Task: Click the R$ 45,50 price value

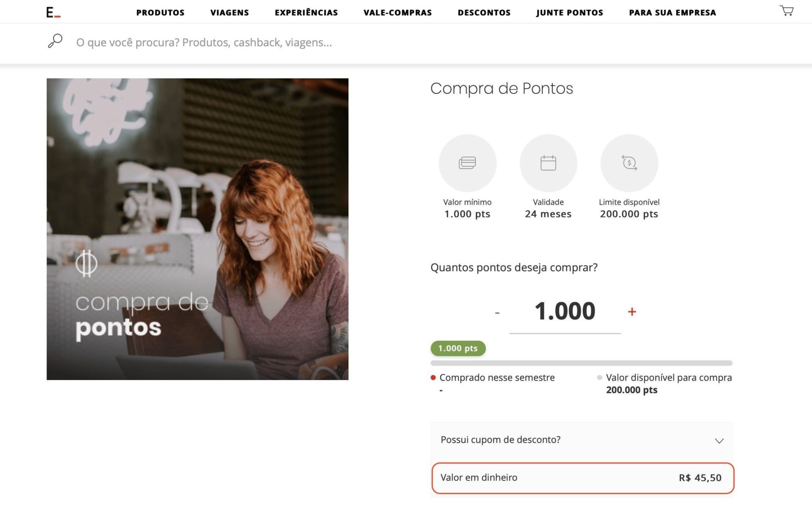Action: click(x=700, y=478)
